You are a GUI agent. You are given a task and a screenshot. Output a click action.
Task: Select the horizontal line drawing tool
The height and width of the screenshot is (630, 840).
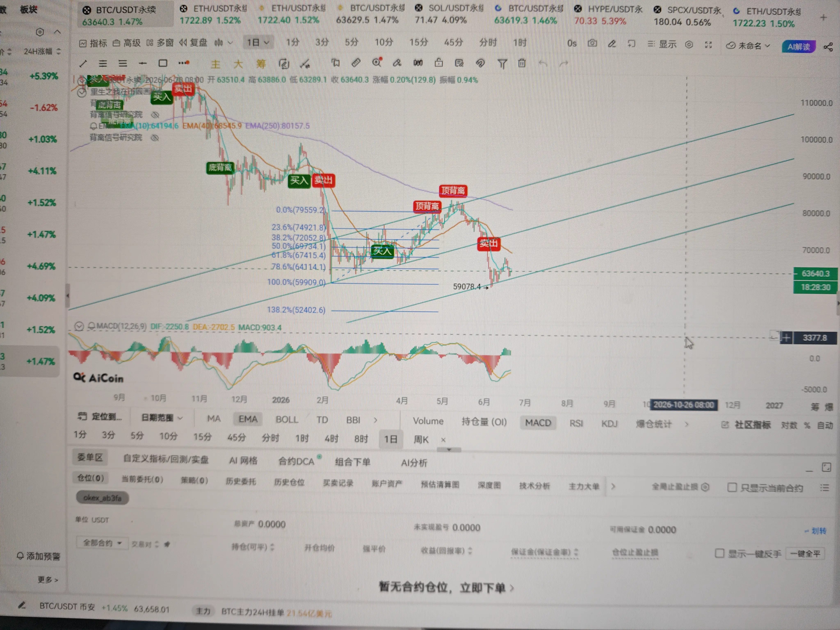point(142,63)
